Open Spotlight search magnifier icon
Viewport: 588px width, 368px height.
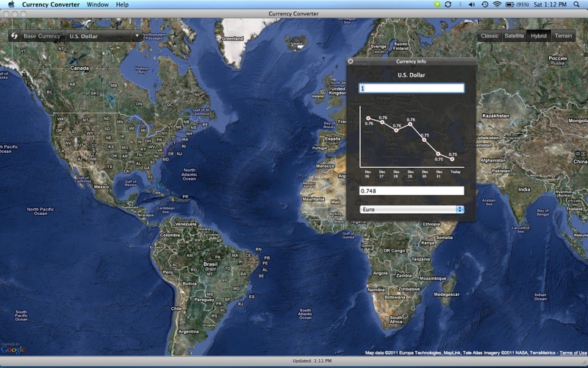click(x=576, y=4)
